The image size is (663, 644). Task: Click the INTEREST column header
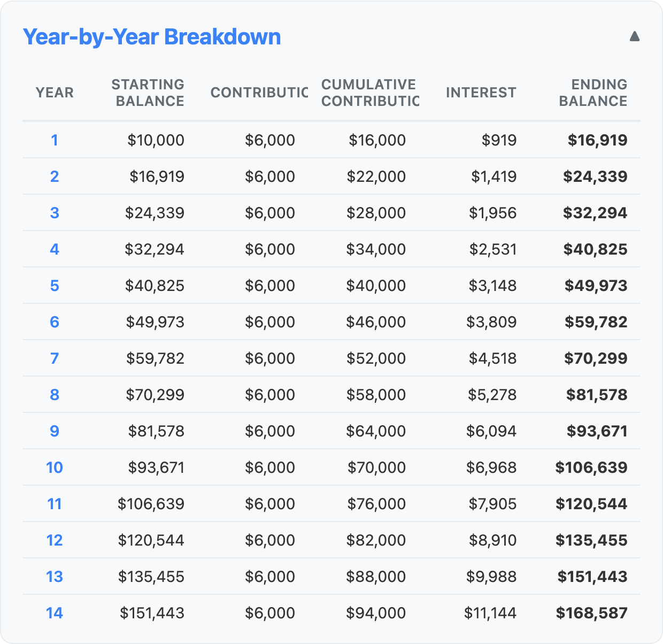[481, 92]
